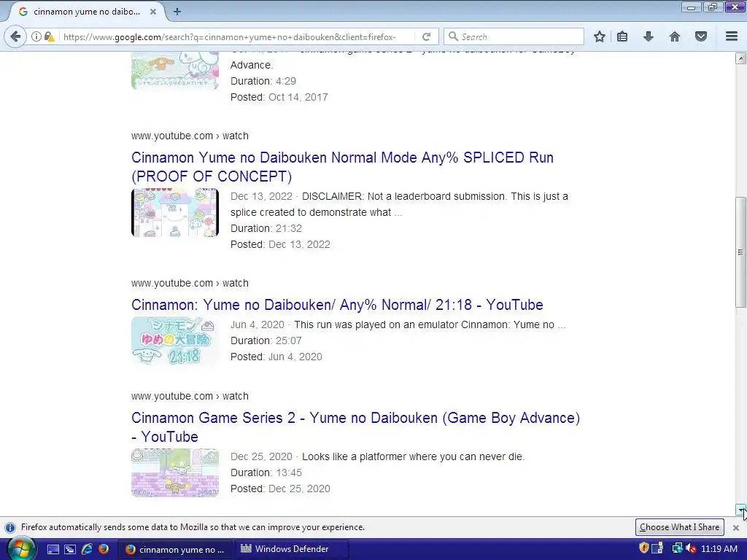Switch to Windows Defender taskbar button

(291, 549)
